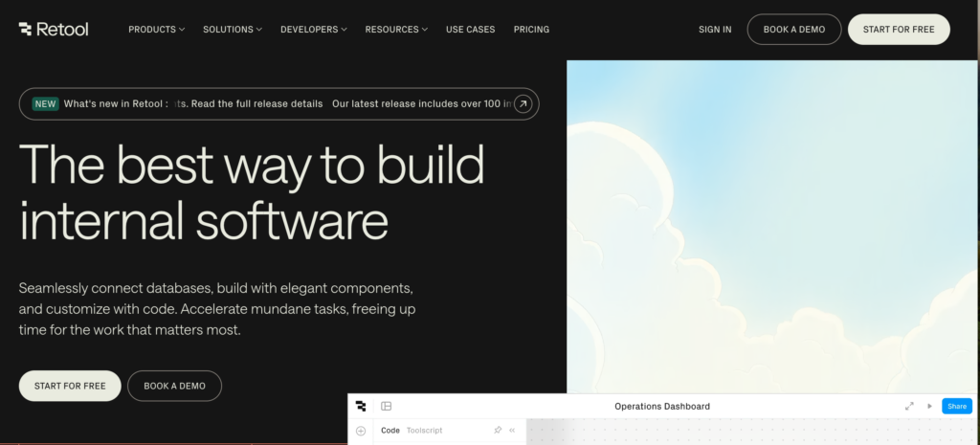The width and height of the screenshot is (980, 445).
Task: Click the NEW badge in the announcement banner
Action: click(x=45, y=103)
